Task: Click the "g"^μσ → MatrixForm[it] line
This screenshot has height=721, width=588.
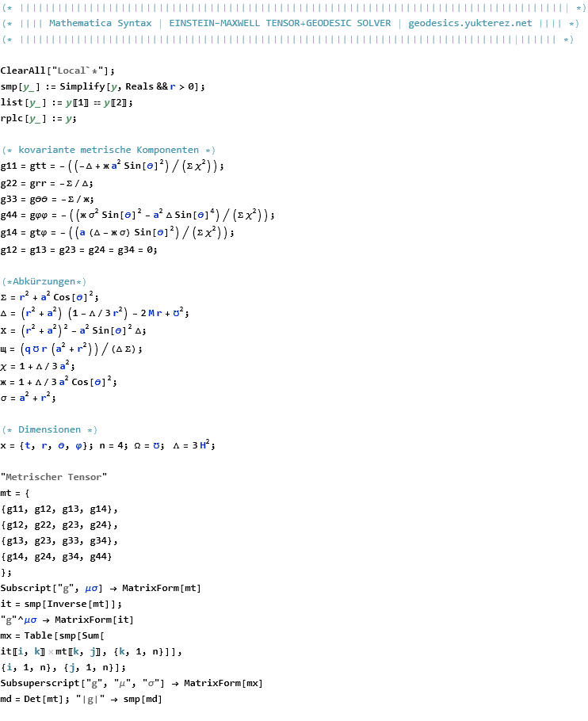Action: click(x=67, y=620)
